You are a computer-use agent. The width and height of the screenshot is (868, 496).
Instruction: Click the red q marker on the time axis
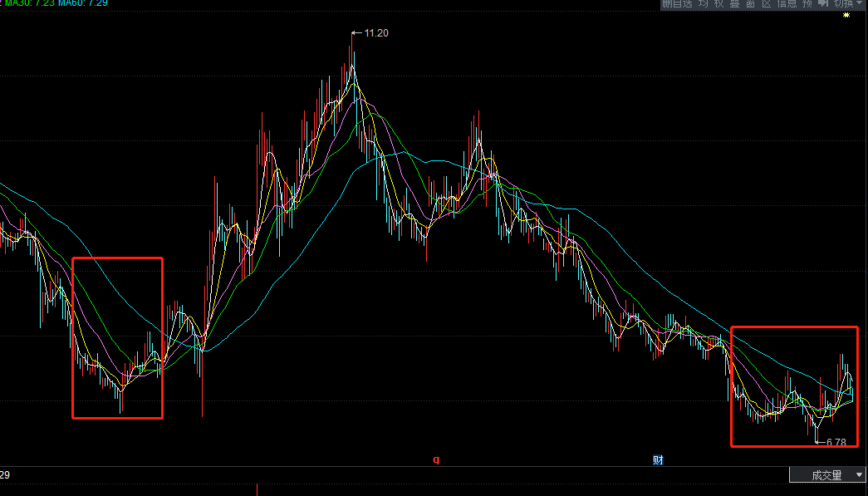click(x=436, y=459)
